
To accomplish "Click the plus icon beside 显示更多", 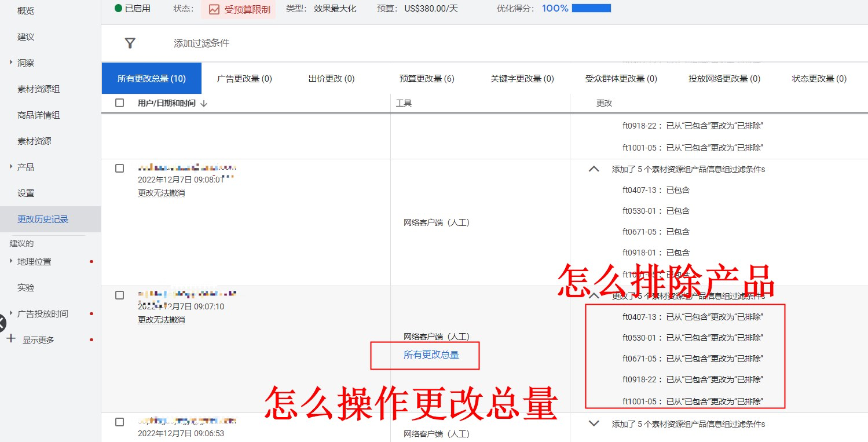I will click(10, 339).
